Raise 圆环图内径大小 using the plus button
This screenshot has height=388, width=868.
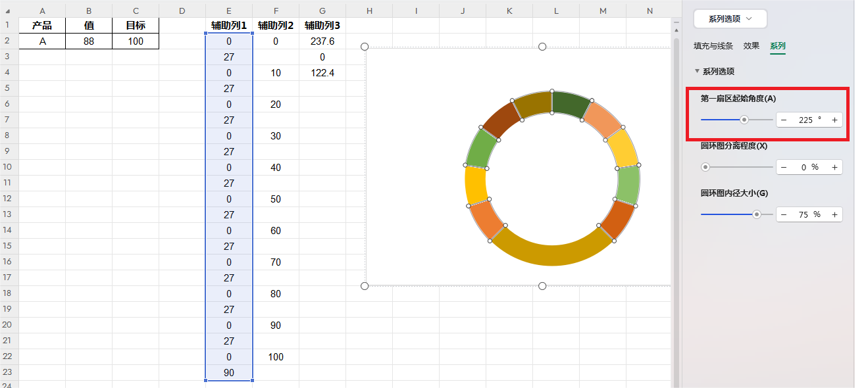click(x=834, y=215)
